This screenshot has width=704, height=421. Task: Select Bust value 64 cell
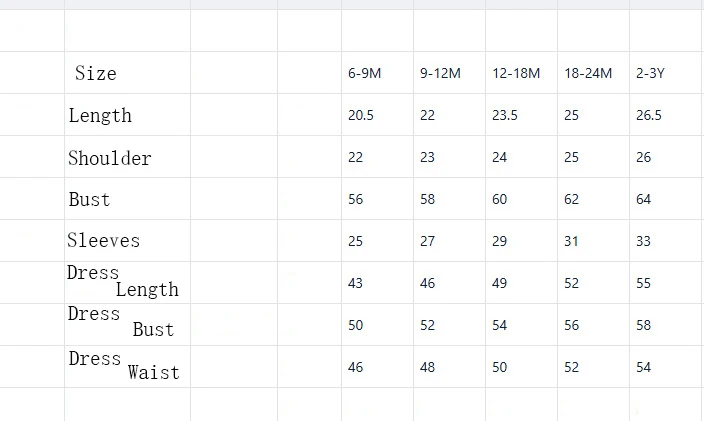pyautogui.click(x=644, y=200)
